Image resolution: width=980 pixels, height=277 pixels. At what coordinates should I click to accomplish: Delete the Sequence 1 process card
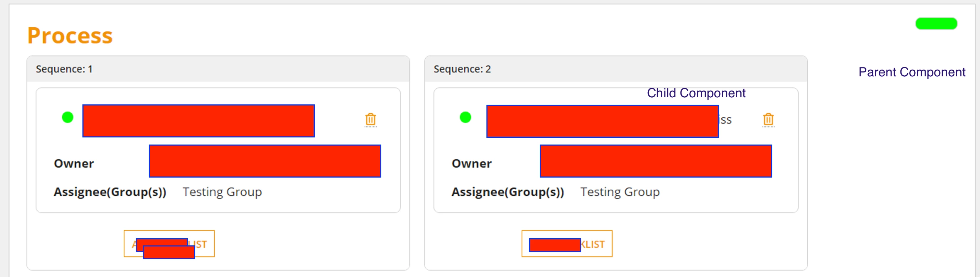(x=370, y=119)
